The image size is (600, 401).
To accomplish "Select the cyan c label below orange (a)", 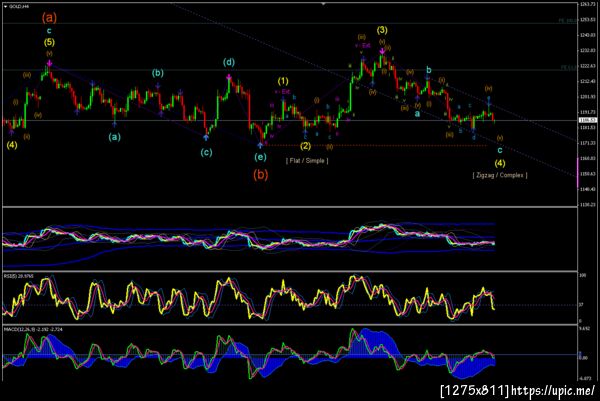I will point(49,31).
